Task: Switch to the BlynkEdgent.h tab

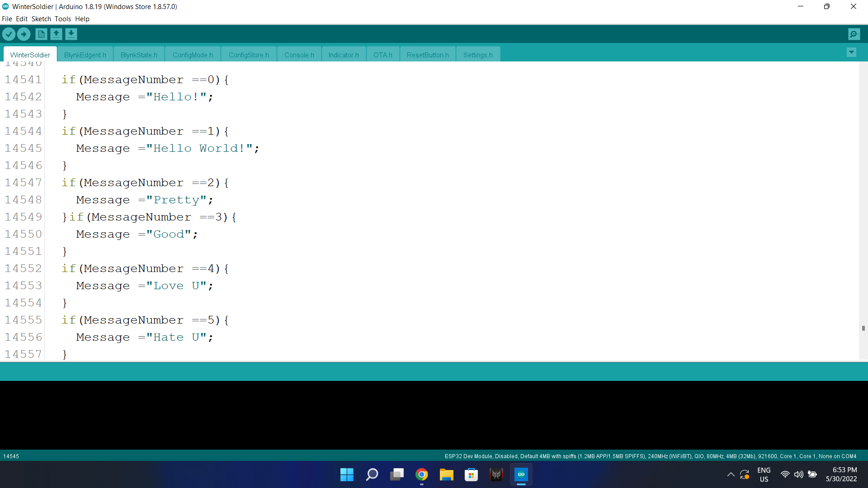Action: (x=85, y=54)
